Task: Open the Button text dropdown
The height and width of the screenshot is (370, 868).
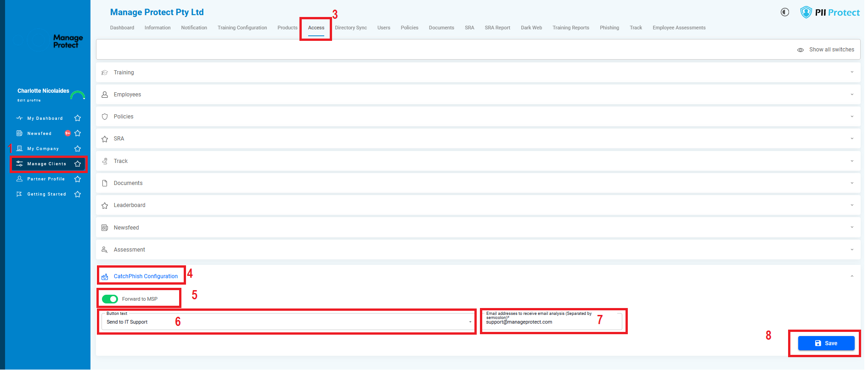Action: pyautogui.click(x=288, y=322)
